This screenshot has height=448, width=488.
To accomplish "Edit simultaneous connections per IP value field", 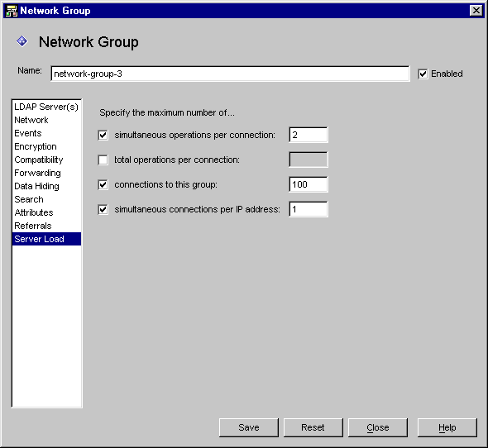I will [309, 209].
